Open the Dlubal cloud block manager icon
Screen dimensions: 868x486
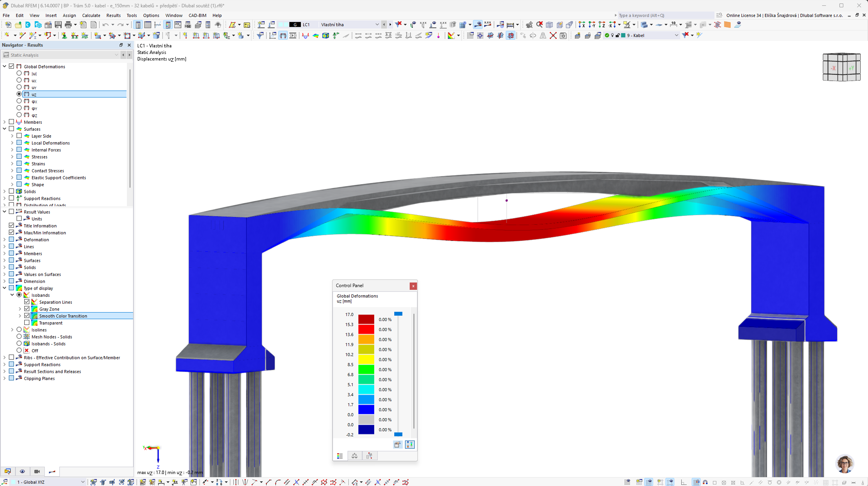pyautogui.click(x=38, y=25)
